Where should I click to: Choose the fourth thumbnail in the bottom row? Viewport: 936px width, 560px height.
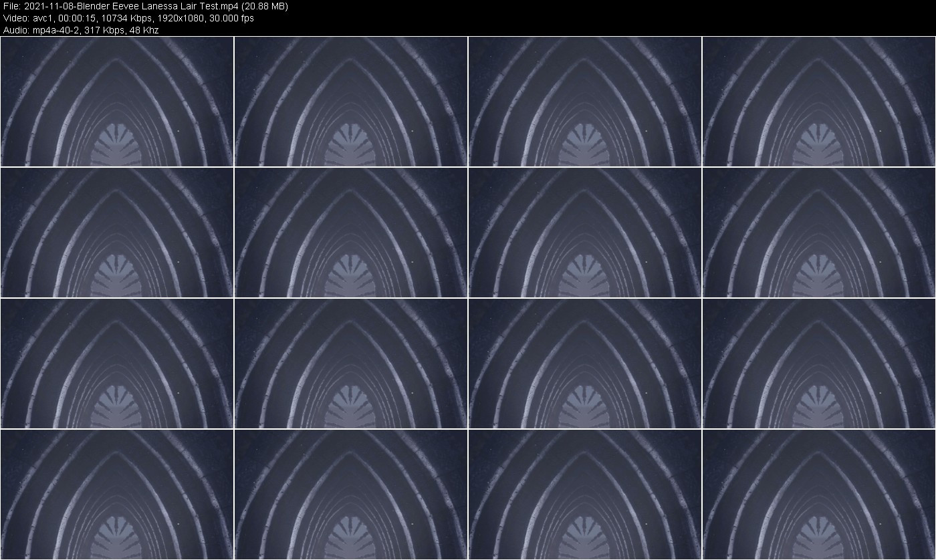[819, 494]
